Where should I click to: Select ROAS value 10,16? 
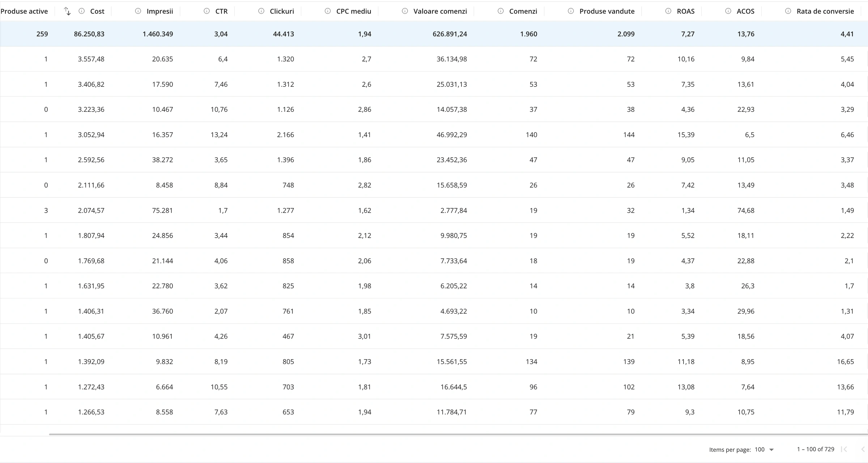tap(686, 59)
